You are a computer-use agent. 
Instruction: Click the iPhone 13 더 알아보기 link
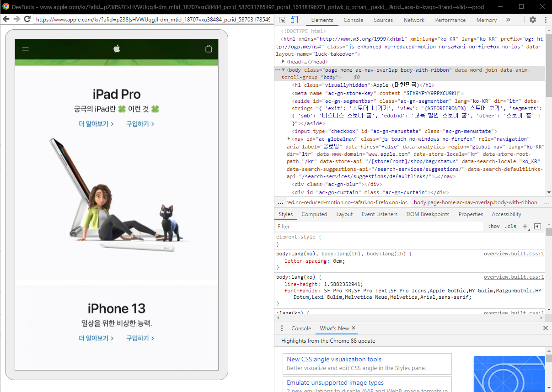(96, 338)
